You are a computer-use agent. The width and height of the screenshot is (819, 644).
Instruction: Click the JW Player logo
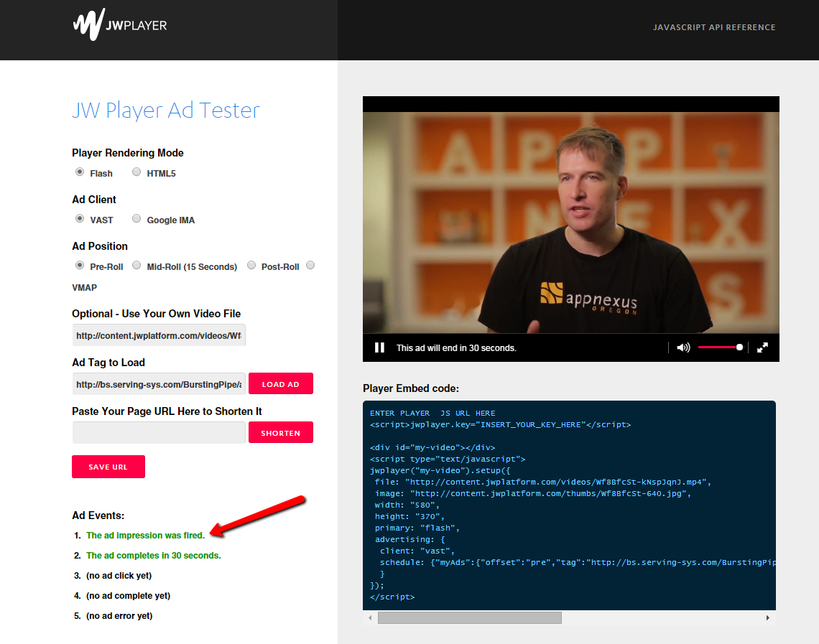pyautogui.click(x=119, y=24)
